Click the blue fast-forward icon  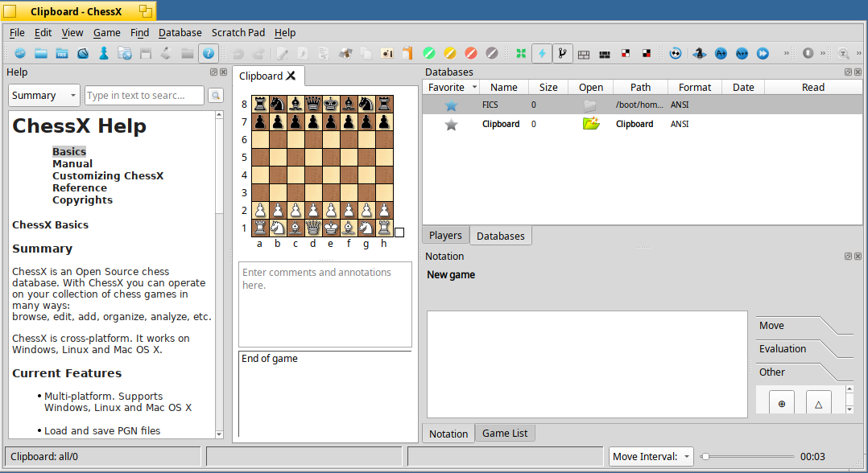click(763, 53)
